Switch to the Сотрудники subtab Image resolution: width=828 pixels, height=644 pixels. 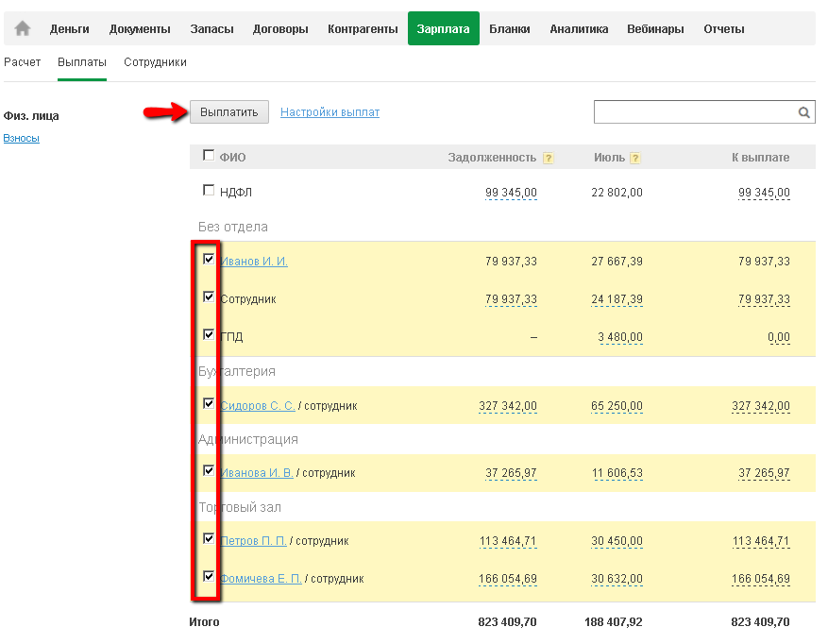tap(155, 62)
